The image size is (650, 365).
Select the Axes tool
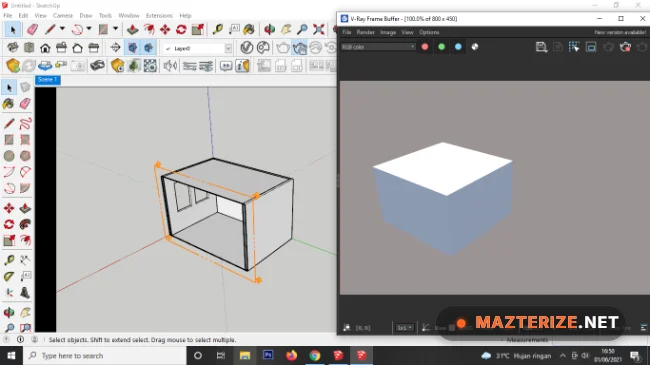tap(9, 293)
